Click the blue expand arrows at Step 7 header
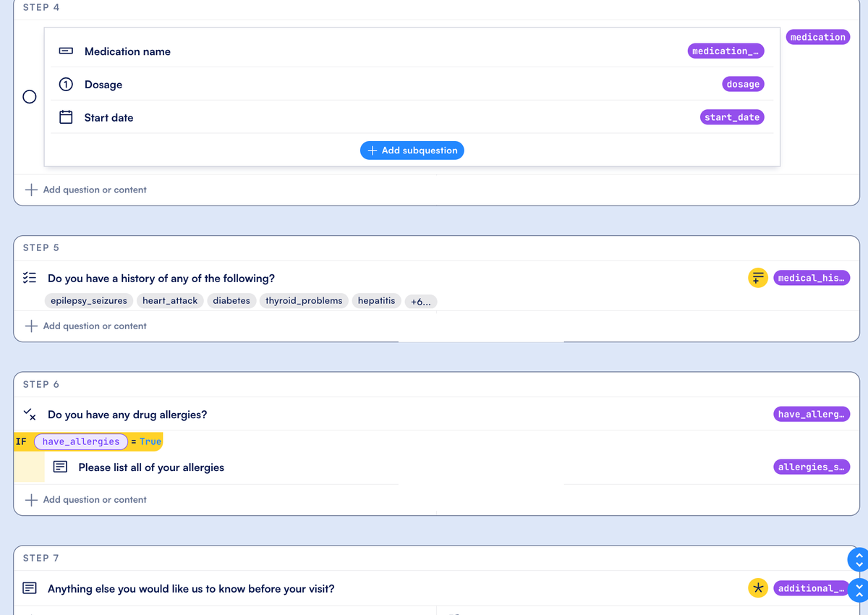Viewport: 868px width, 615px height. coord(859,559)
